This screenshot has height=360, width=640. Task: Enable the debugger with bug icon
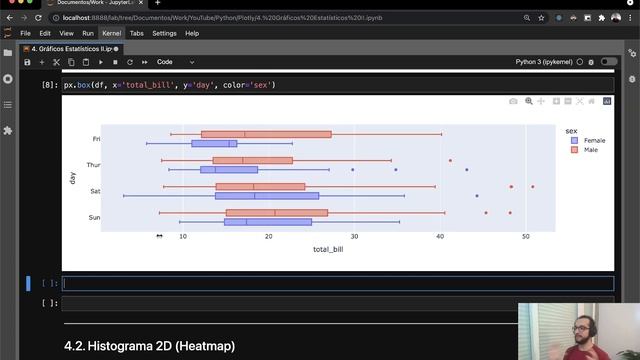[591, 62]
